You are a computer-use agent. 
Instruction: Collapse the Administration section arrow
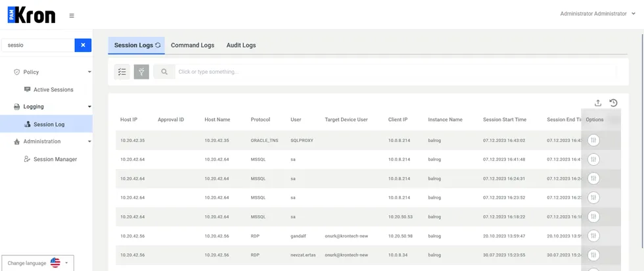coord(89,141)
